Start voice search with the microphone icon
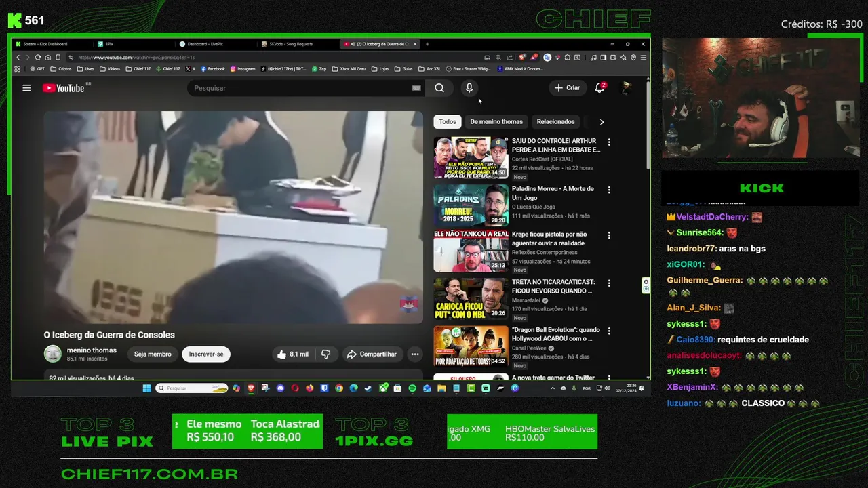The width and height of the screenshot is (868, 488). coord(469,88)
